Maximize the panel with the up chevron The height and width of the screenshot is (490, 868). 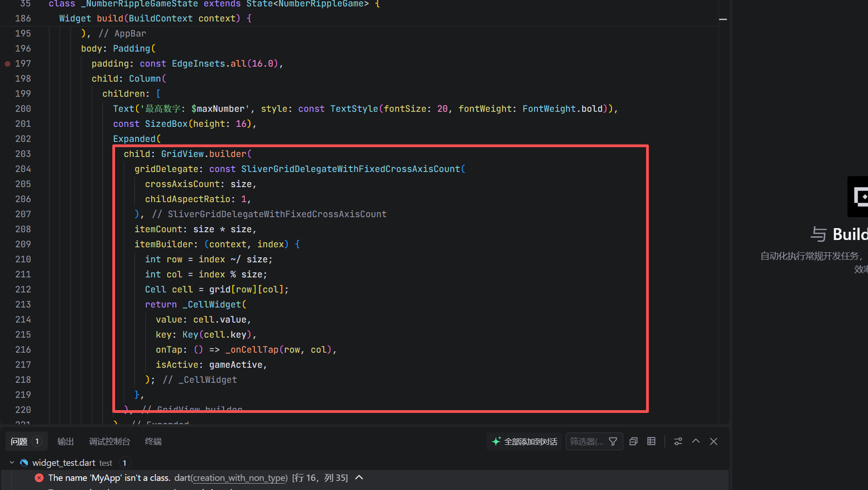click(x=696, y=442)
